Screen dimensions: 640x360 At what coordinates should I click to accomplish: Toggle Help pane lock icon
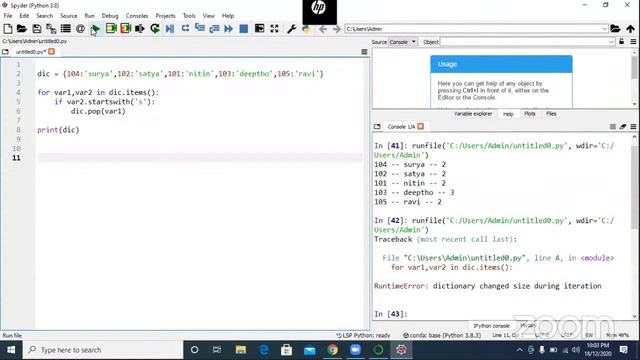[622, 42]
